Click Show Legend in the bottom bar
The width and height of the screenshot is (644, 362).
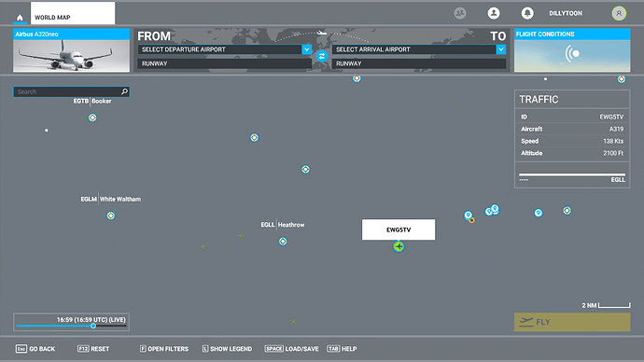[x=227, y=349]
